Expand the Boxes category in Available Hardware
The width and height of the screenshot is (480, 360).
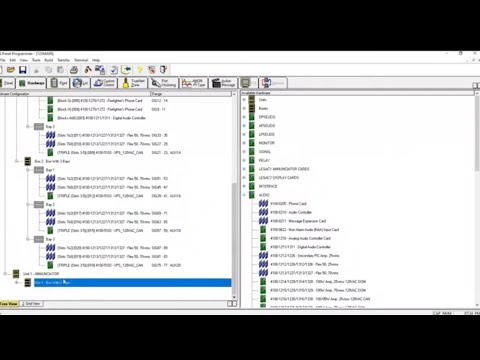[x=244, y=108]
